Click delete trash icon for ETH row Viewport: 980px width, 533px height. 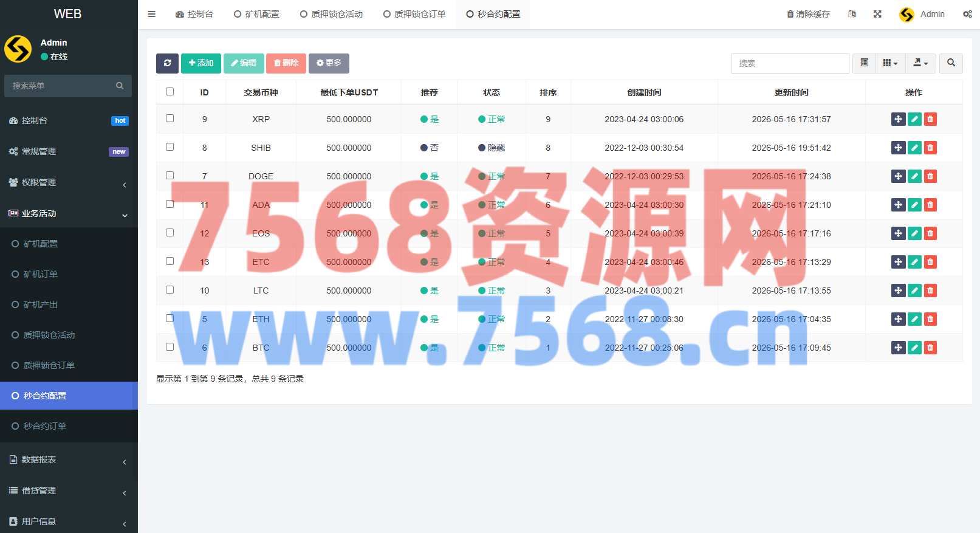click(x=930, y=319)
